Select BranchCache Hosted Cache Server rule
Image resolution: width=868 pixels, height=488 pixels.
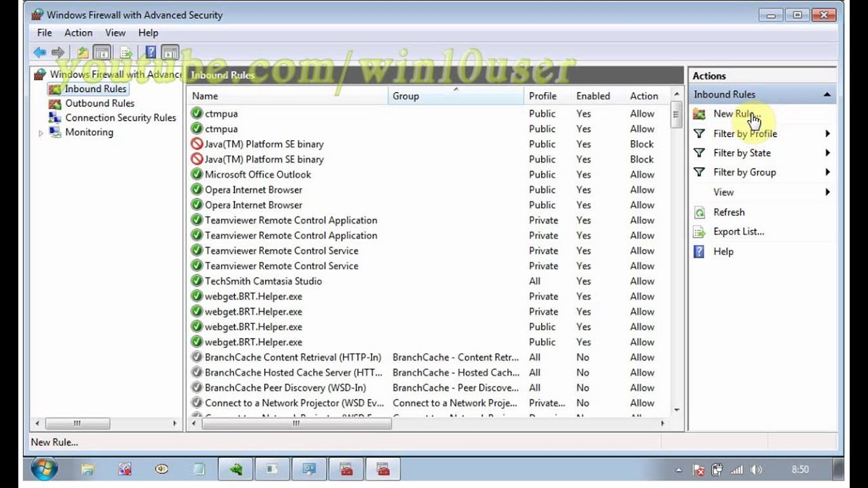coord(429,372)
